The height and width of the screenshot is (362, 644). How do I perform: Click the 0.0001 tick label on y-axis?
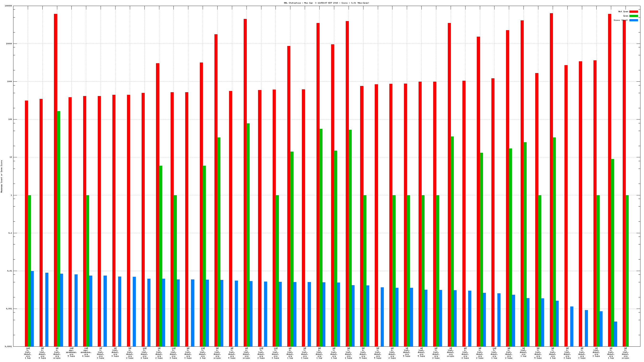[8, 346]
